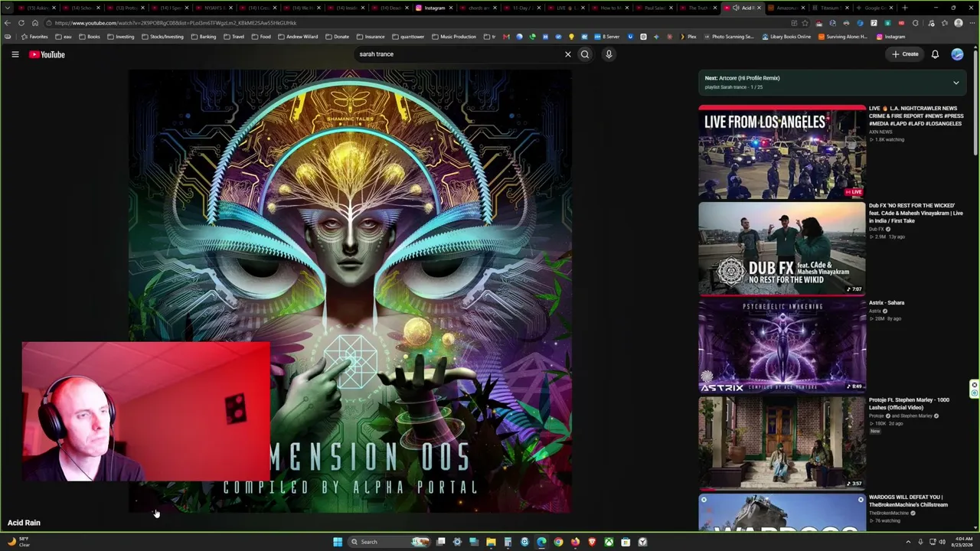Bookmark this page with the star
Viewport: 980px width, 551px height.
click(x=805, y=23)
